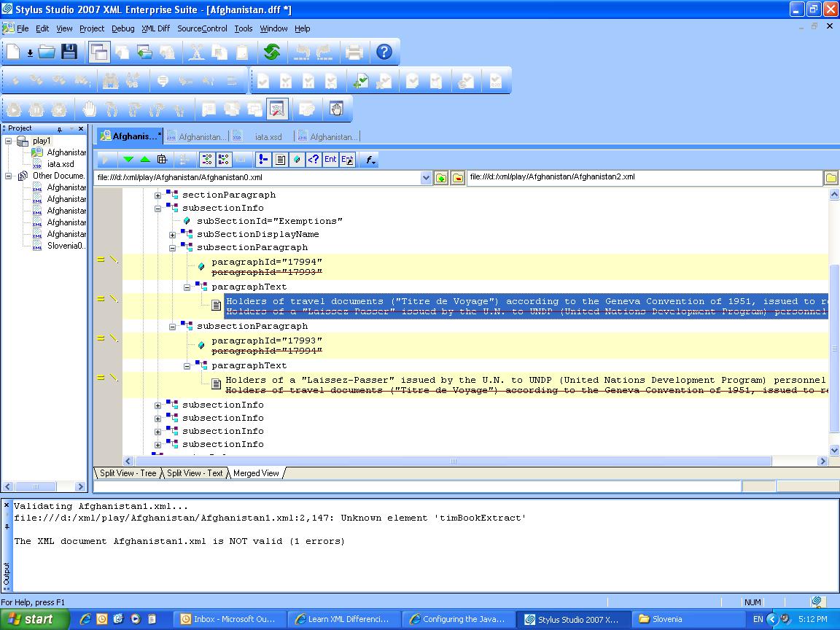This screenshot has height=630, width=840.
Task: Click the hand-over-window toolbar icon
Action: point(336,109)
